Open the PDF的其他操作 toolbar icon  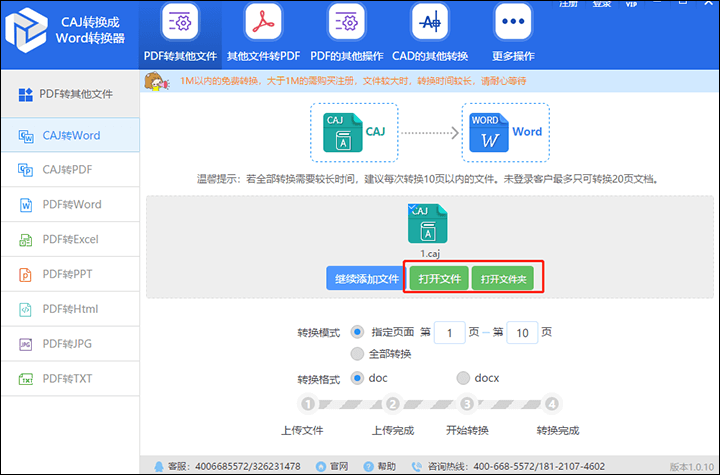pyautogui.click(x=346, y=22)
